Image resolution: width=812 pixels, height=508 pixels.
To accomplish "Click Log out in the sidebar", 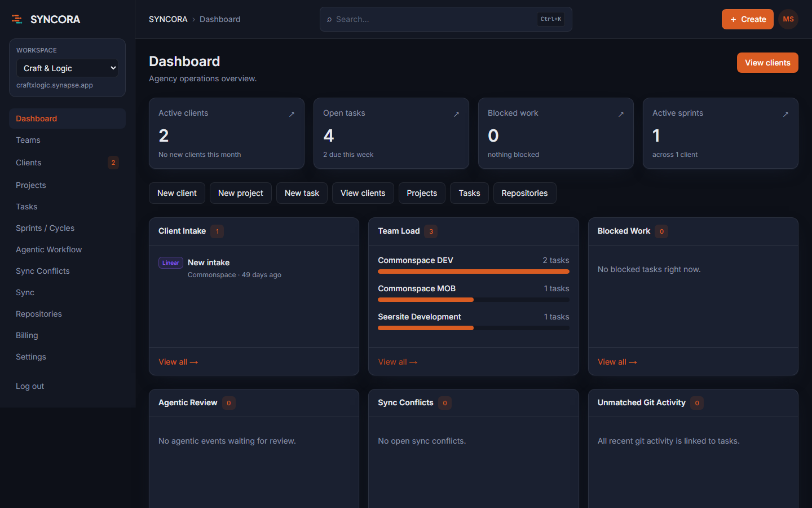I will click(67, 386).
